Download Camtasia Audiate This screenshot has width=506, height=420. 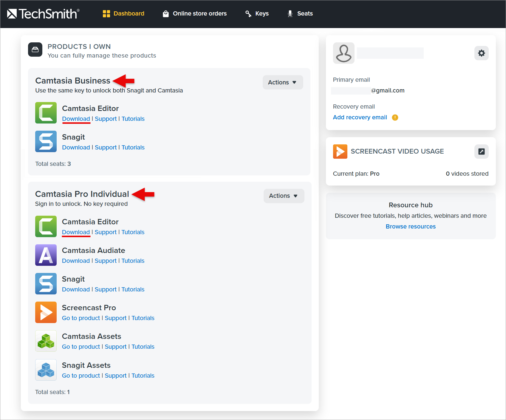76,261
